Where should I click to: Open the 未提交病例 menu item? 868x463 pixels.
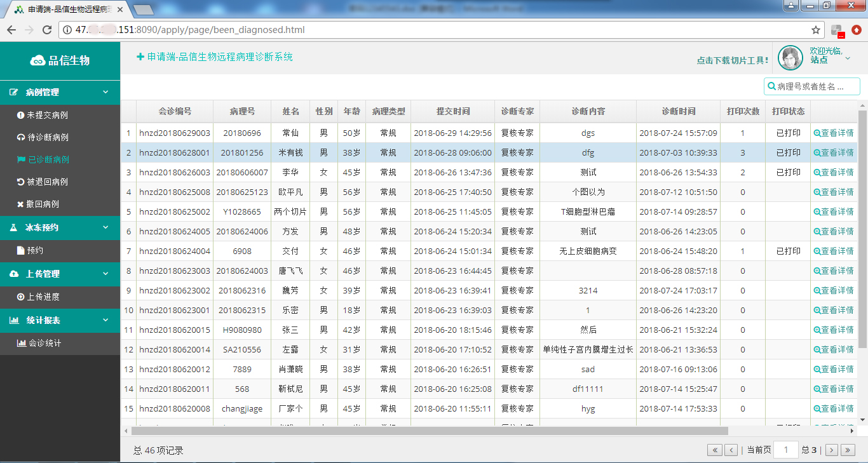pos(47,115)
